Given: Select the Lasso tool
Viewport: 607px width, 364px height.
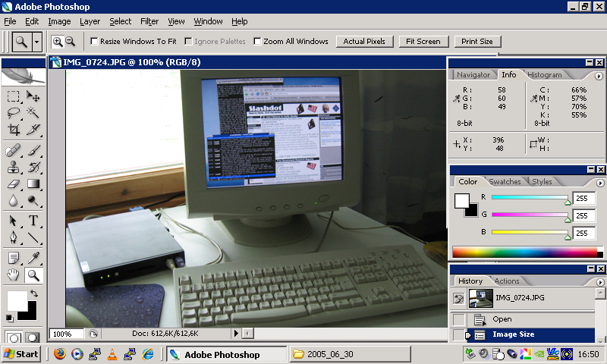Looking at the screenshot, I should click(14, 113).
